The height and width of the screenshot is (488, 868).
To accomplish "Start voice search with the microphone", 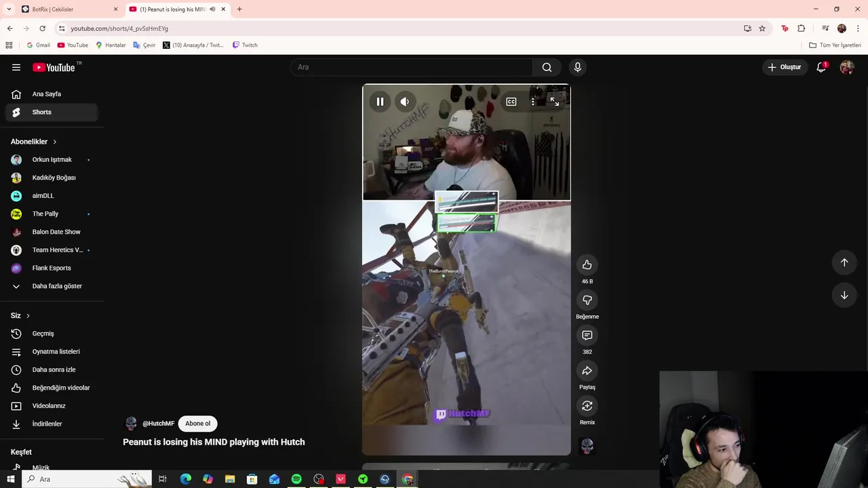I will tap(578, 67).
